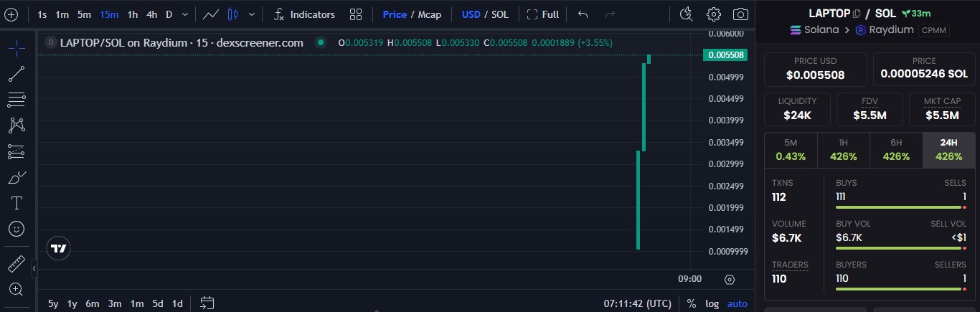Set timeframe to 1h
The image size is (980, 312).
pyautogui.click(x=133, y=14)
